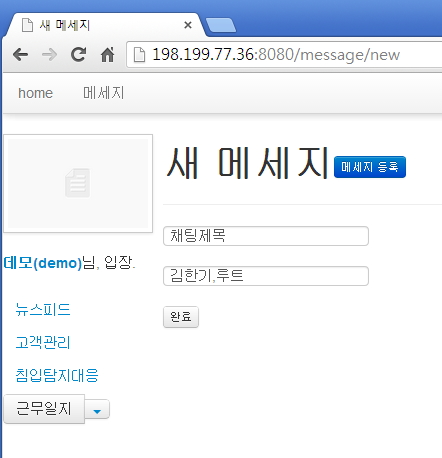Open the 데모(demo) user link
This screenshot has width=442, height=458.
click(43, 263)
